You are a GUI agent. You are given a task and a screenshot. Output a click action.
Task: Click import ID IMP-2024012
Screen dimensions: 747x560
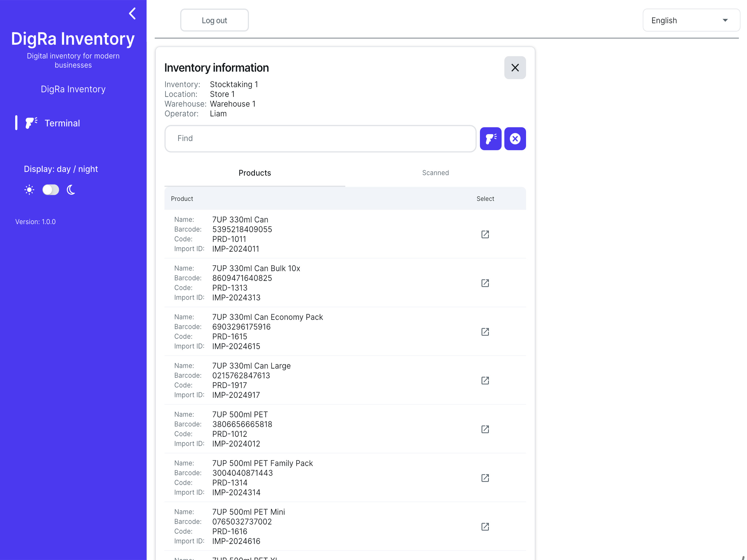(236, 444)
